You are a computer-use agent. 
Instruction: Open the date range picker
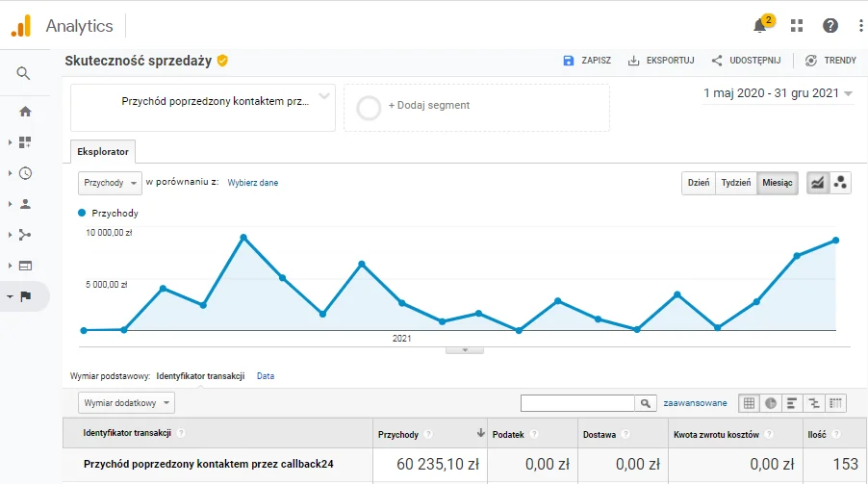point(778,93)
